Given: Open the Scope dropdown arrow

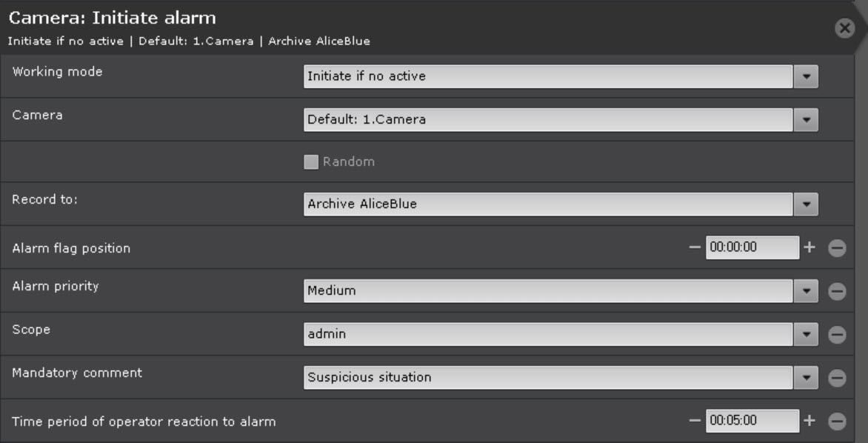Looking at the screenshot, I should pos(806,335).
